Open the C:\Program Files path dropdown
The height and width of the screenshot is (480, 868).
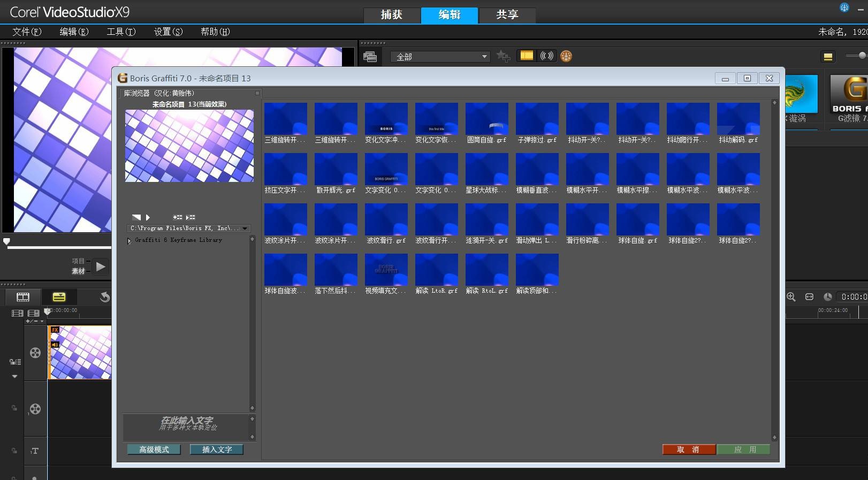[245, 228]
